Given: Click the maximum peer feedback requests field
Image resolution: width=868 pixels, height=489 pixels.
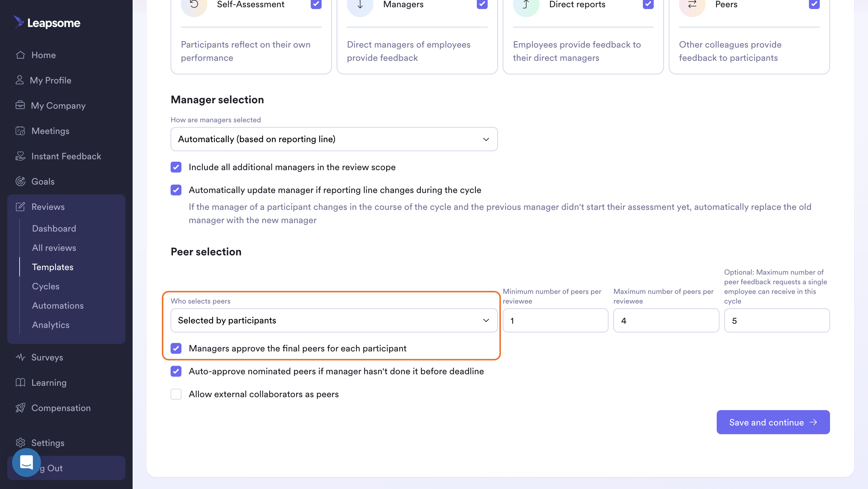Looking at the screenshot, I should pos(777,320).
